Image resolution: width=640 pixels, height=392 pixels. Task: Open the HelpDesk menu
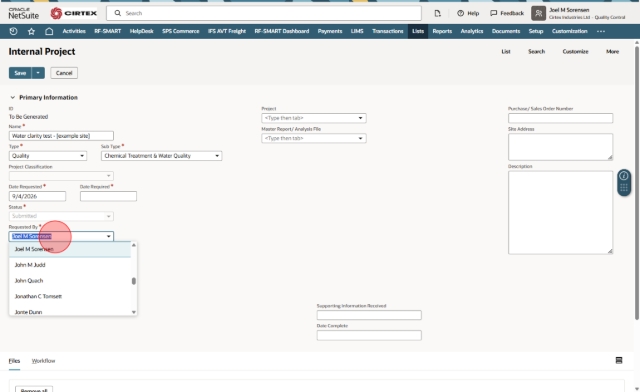click(x=141, y=31)
